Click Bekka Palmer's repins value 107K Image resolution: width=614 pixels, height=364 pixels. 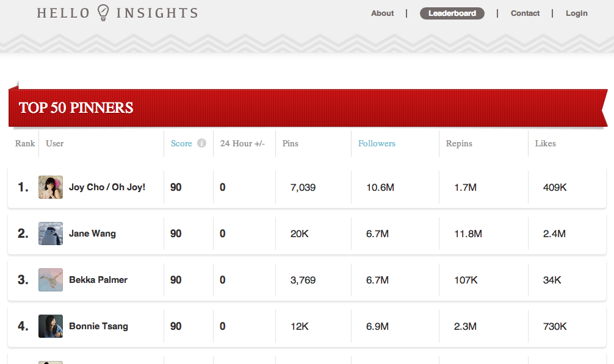(x=466, y=280)
